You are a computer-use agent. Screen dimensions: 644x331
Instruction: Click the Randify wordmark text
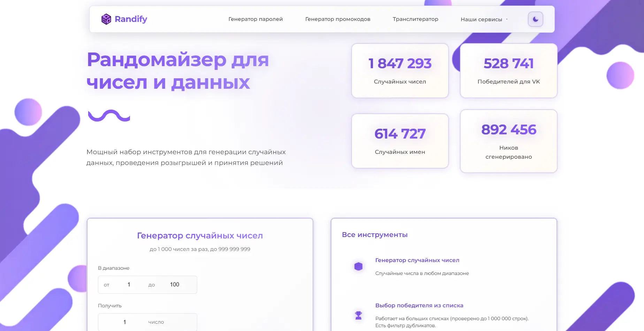coord(130,19)
